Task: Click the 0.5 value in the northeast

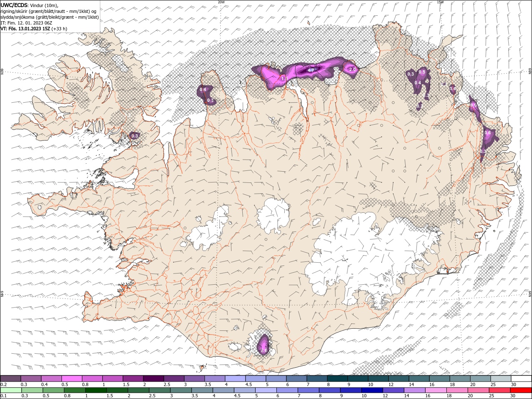Action: [x=422, y=72]
